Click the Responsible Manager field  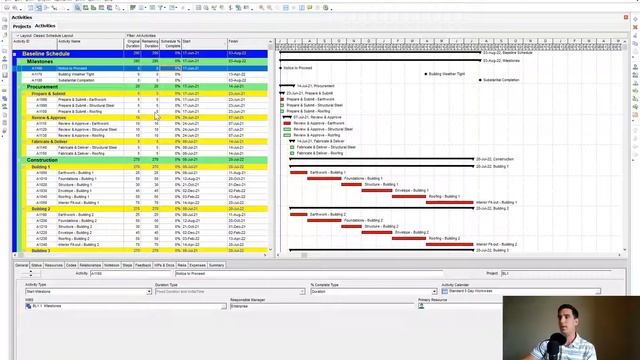pos(322,306)
